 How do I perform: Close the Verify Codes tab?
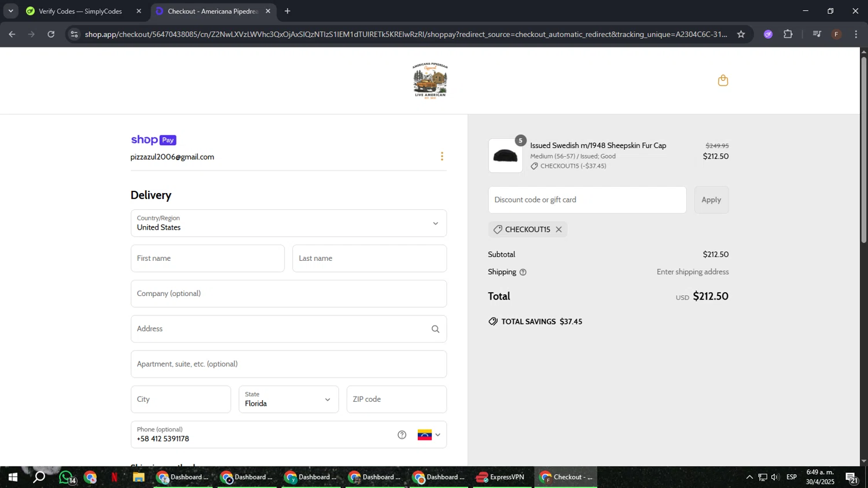point(139,11)
